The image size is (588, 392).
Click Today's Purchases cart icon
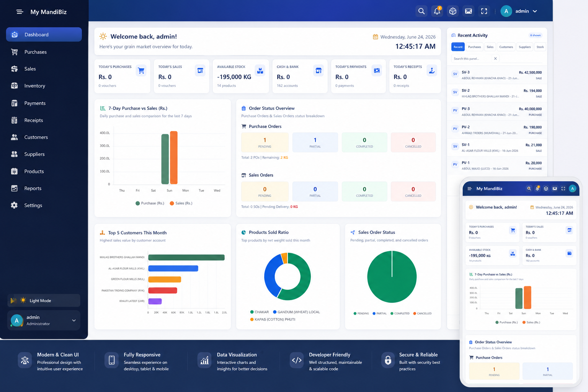(x=141, y=70)
